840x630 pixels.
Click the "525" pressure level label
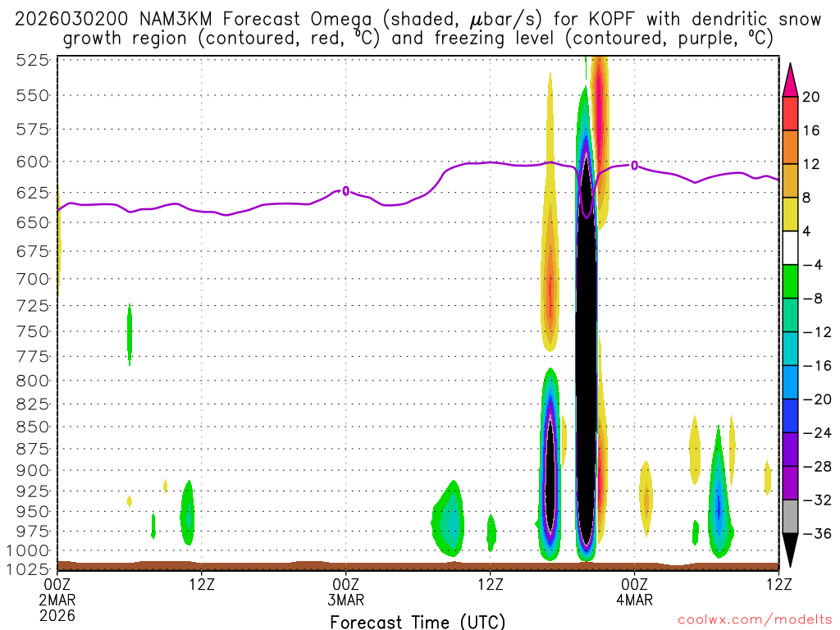(x=33, y=60)
